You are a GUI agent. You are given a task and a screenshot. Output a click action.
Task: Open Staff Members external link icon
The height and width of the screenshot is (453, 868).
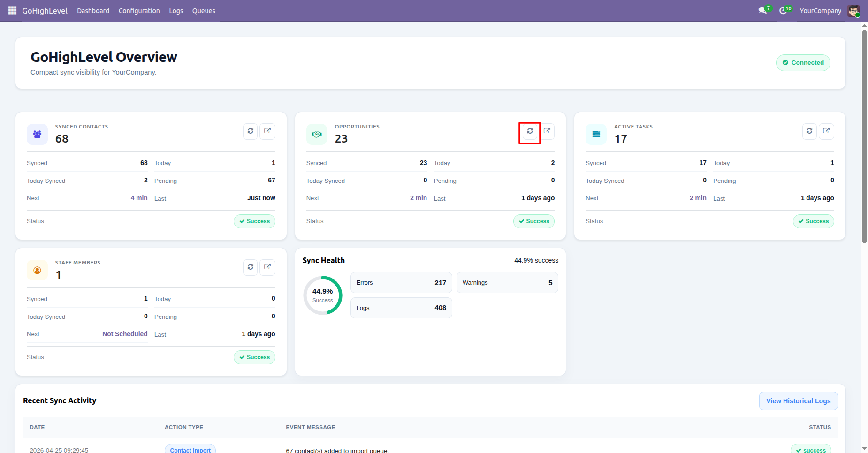(267, 267)
